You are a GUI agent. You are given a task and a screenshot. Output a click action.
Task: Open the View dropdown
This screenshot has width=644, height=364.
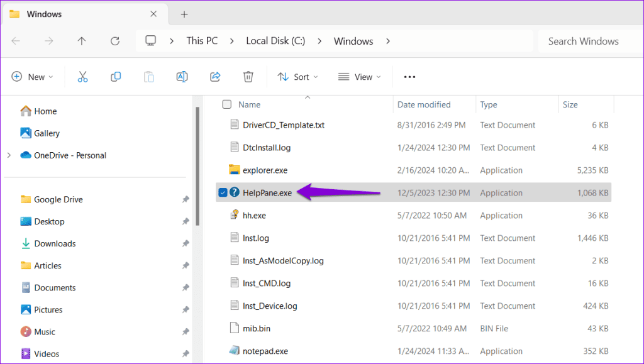click(359, 77)
